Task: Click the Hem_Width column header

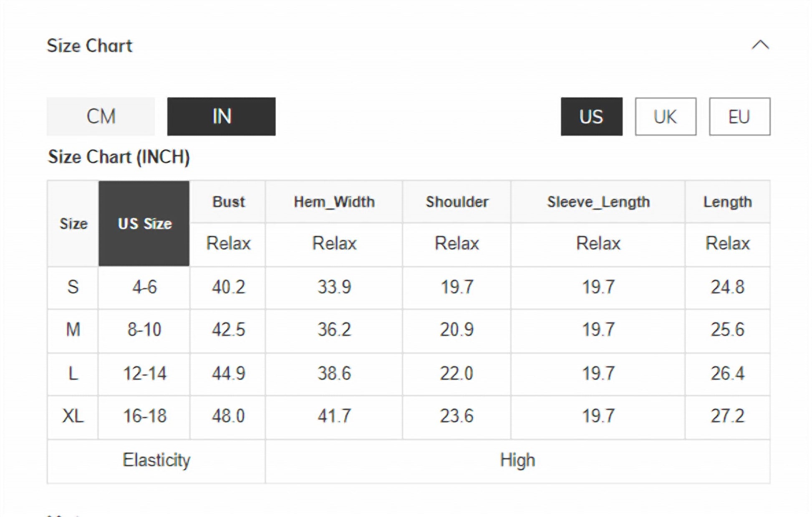Action: [334, 202]
